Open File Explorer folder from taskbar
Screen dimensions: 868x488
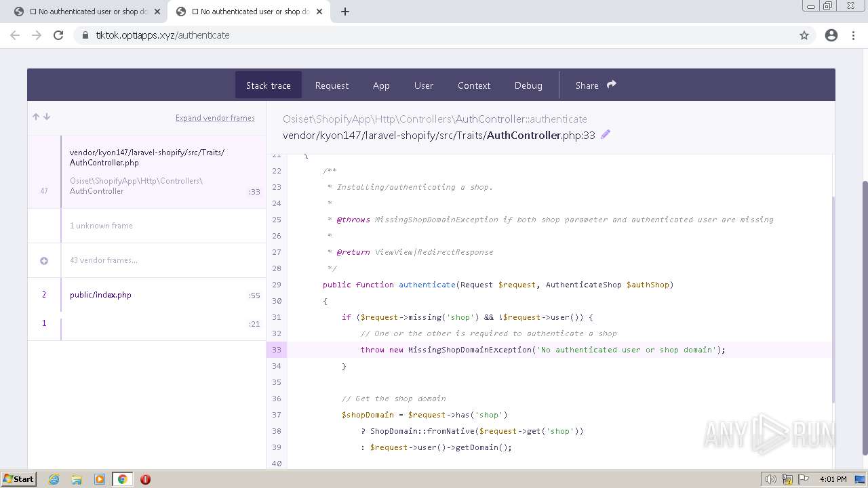(77, 479)
